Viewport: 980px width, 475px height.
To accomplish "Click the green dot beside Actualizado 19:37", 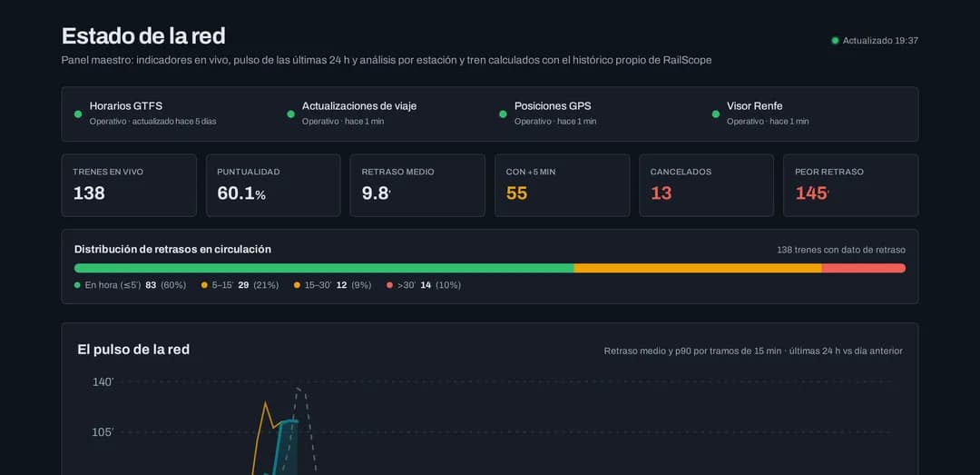I will tap(835, 41).
